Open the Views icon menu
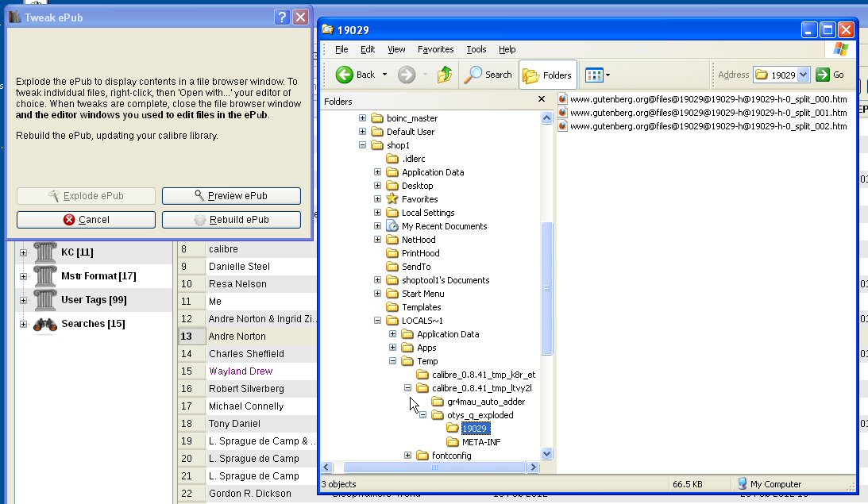868x504 pixels. tap(594, 75)
